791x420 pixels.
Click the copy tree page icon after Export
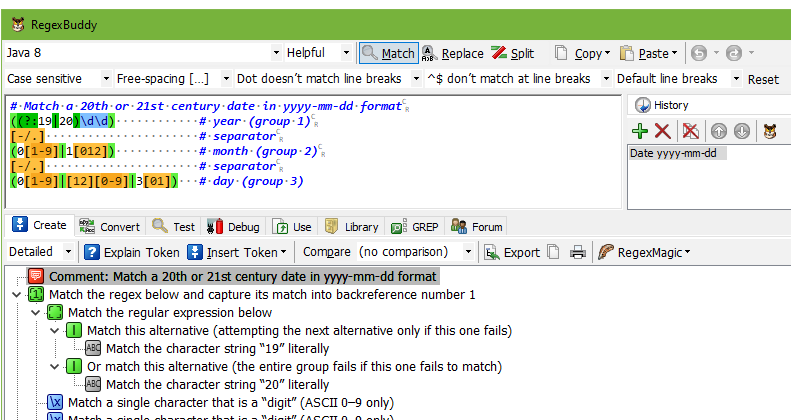click(553, 252)
